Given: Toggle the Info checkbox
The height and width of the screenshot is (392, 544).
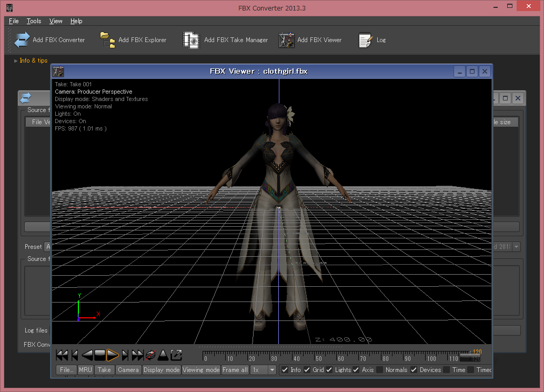Looking at the screenshot, I should (285, 370).
